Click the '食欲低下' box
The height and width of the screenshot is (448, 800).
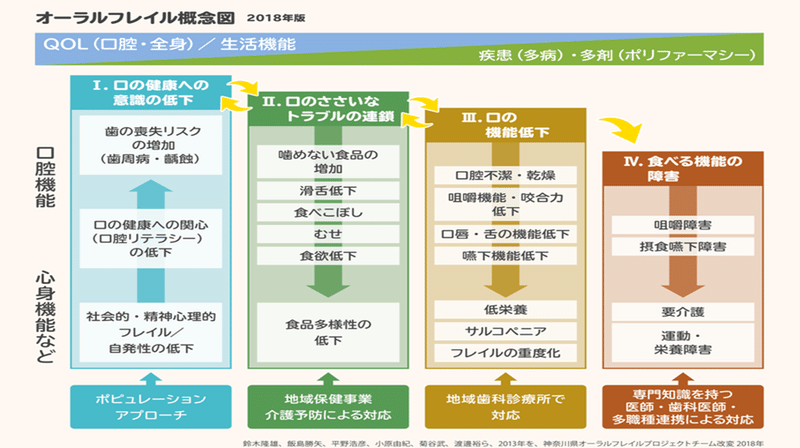point(328,256)
